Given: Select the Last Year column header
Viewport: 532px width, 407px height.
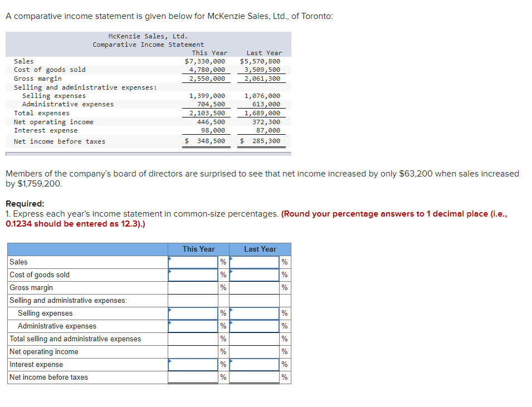Looking at the screenshot, I should 260,249.
